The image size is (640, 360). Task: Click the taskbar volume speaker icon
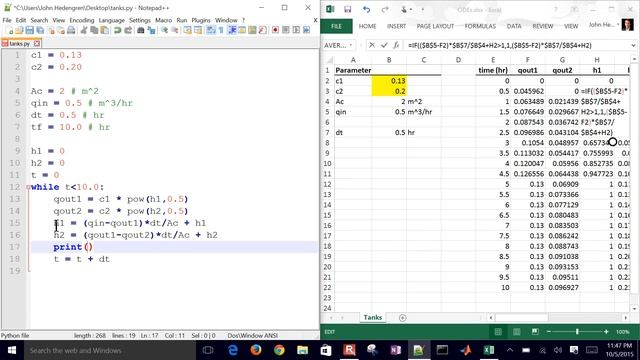click(558, 350)
